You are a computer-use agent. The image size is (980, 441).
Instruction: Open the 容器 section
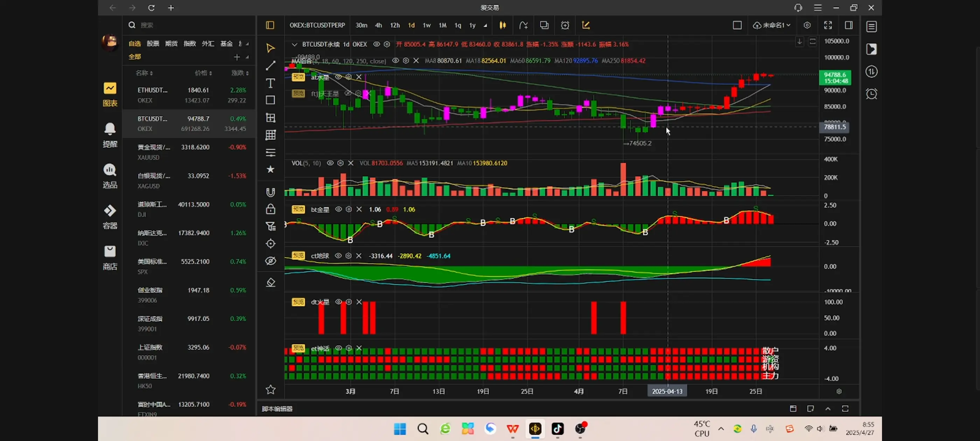click(x=110, y=217)
